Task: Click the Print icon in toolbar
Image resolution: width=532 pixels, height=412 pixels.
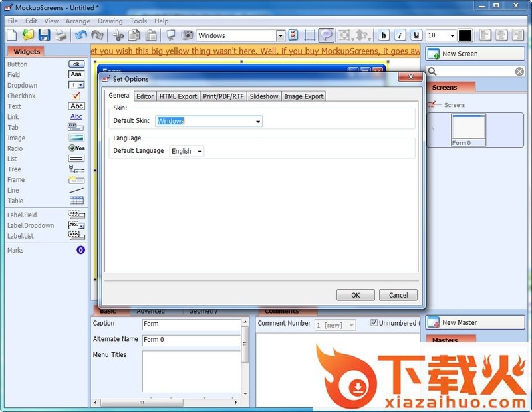Action: click(61, 35)
